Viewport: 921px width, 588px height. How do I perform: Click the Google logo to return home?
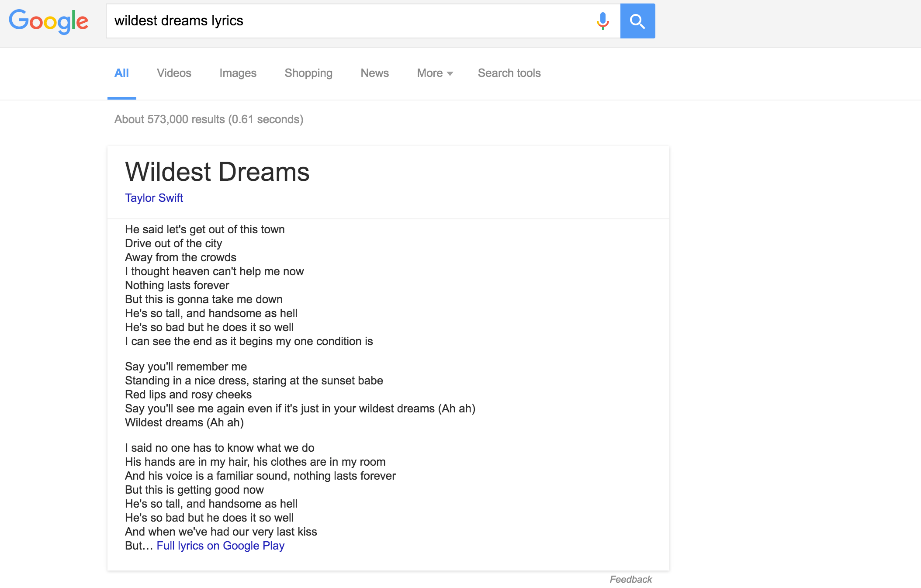[x=48, y=21]
